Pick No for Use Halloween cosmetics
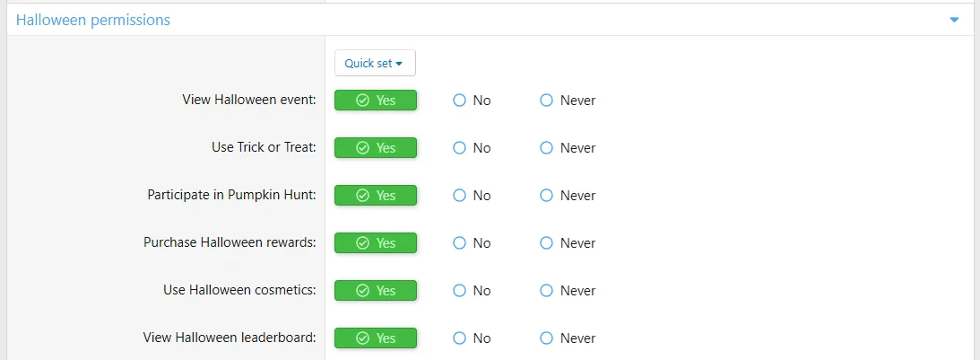 [x=472, y=291]
